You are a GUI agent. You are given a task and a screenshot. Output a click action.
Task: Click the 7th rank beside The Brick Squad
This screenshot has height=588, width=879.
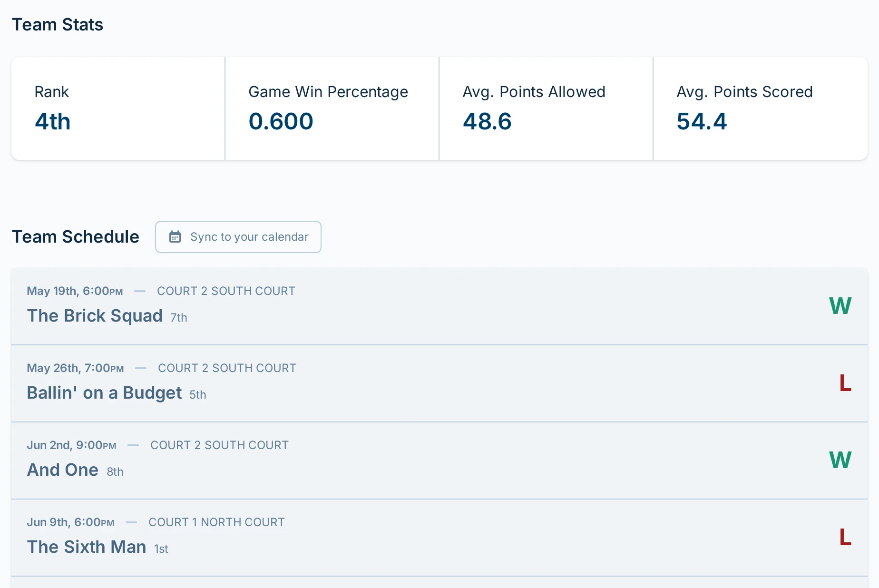[179, 318]
